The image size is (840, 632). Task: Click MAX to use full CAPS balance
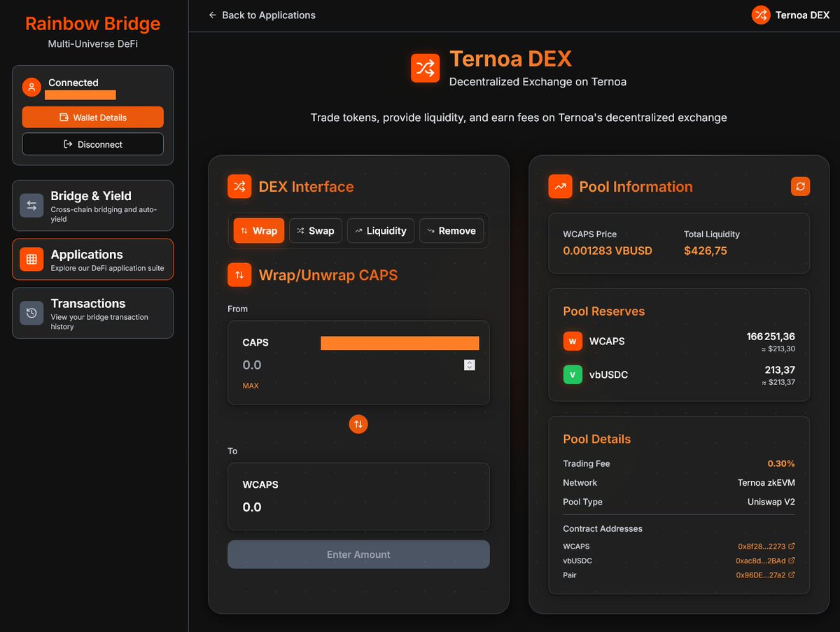click(x=251, y=386)
